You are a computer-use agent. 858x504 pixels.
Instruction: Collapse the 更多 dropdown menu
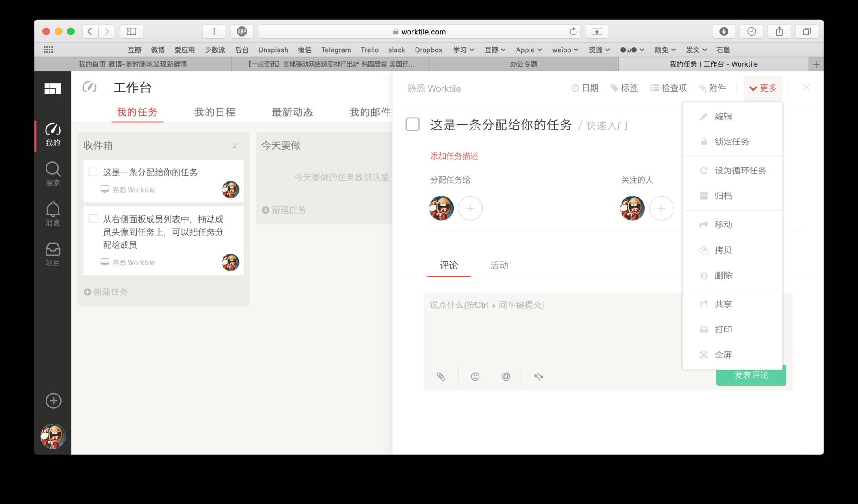point(763,88)
